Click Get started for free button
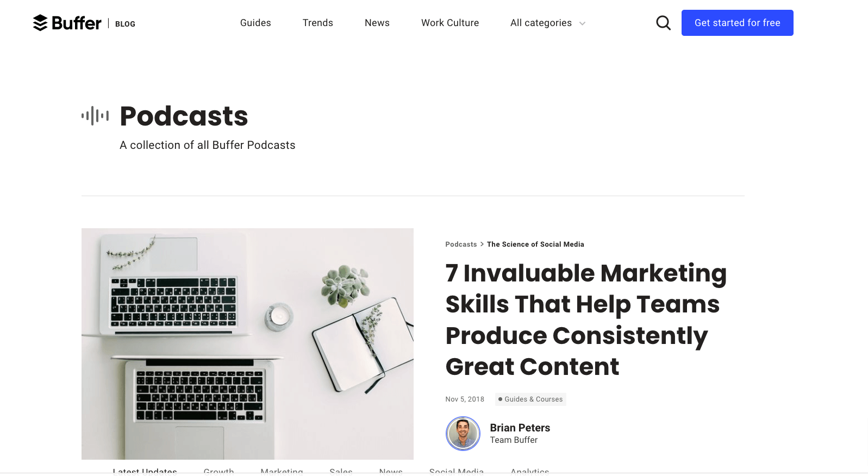The image size is (868, 476). pyautogui.click(x=738, y=23)
